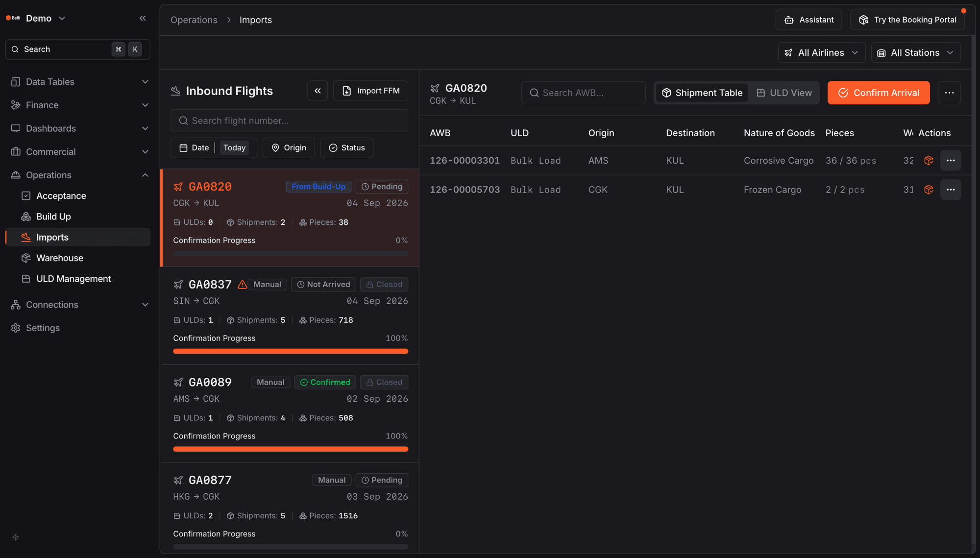Click Try the Booking Portal
Viewport: 980px width, 558px height.
[x=907, y=20]
